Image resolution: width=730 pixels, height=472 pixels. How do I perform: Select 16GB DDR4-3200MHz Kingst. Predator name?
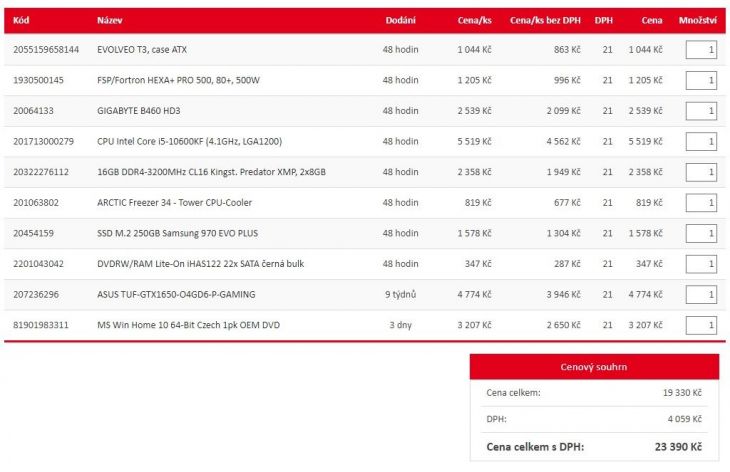pyautogui.click(x=211, y=172)
